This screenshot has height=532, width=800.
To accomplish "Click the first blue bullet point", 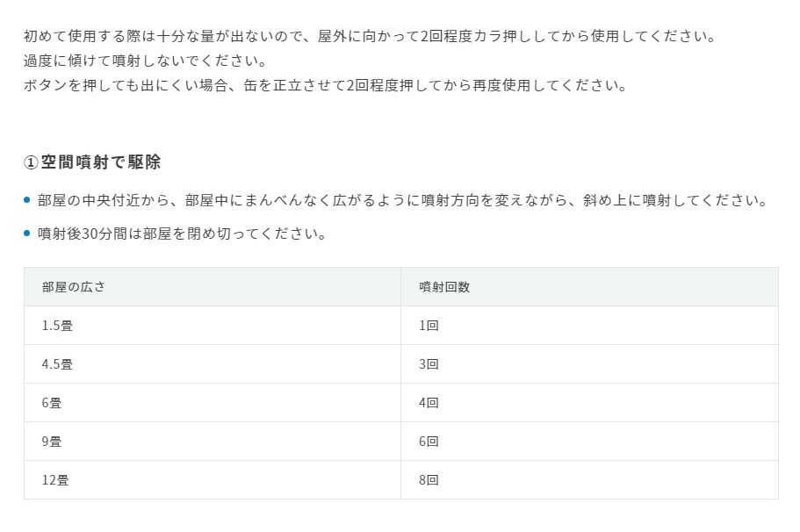I will [27, 199].
